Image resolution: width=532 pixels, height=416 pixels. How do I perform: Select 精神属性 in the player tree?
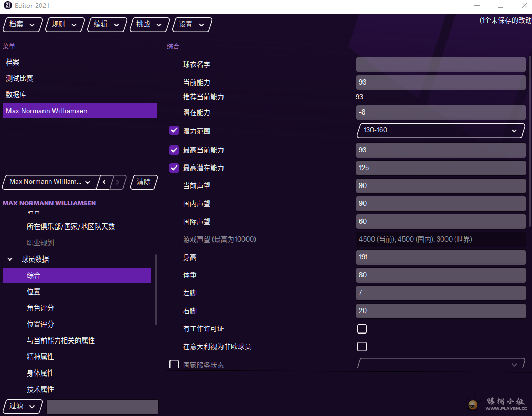click(40, 357)
